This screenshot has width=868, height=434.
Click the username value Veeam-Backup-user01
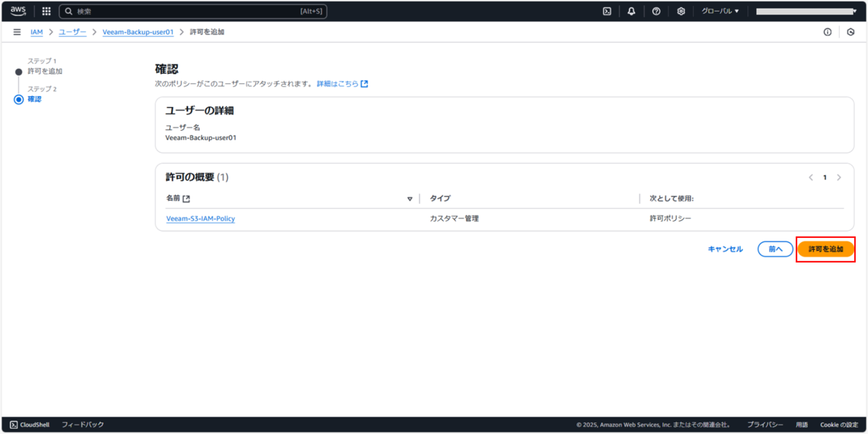(201, 137)
